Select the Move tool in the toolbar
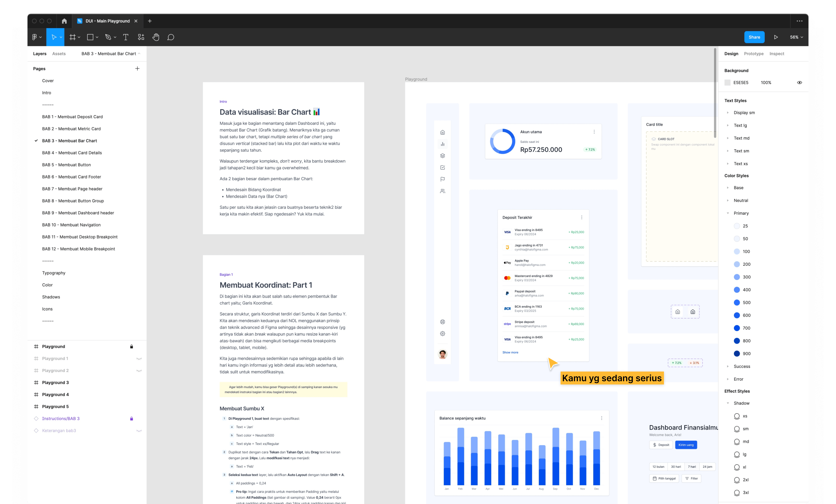This screenshot has width=836, height=504. pos(55,37)
